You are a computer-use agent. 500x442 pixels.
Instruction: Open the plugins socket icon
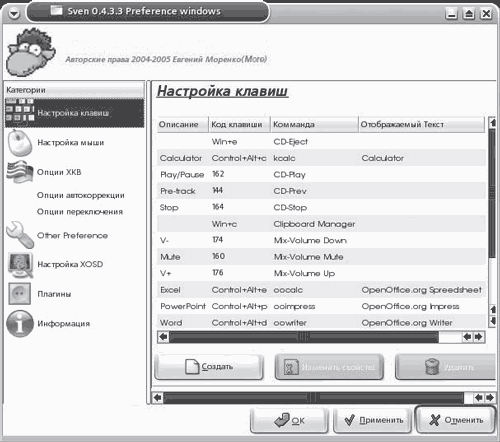tap(20, 294)
